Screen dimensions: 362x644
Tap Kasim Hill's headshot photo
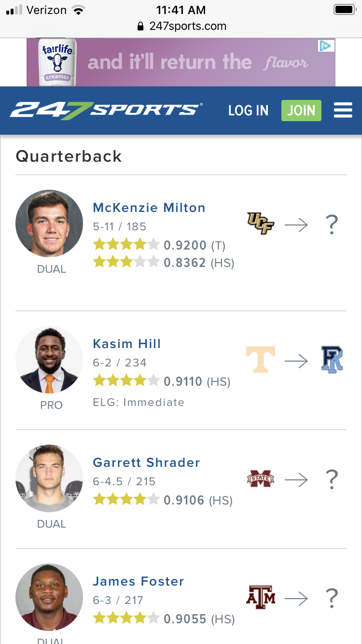pyautogui.click(x=49, y=360)
